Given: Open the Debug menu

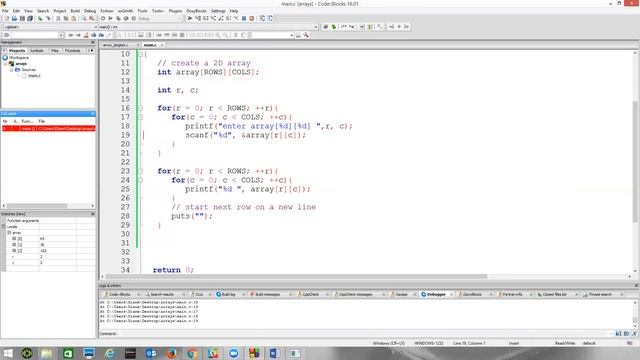Looking at the screenshot, I should [x=90, y=11].
